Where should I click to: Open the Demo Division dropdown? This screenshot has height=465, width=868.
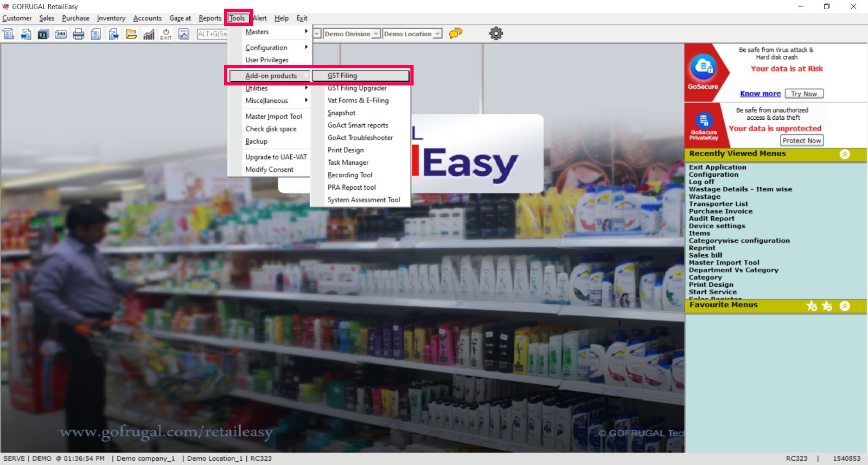375,34
